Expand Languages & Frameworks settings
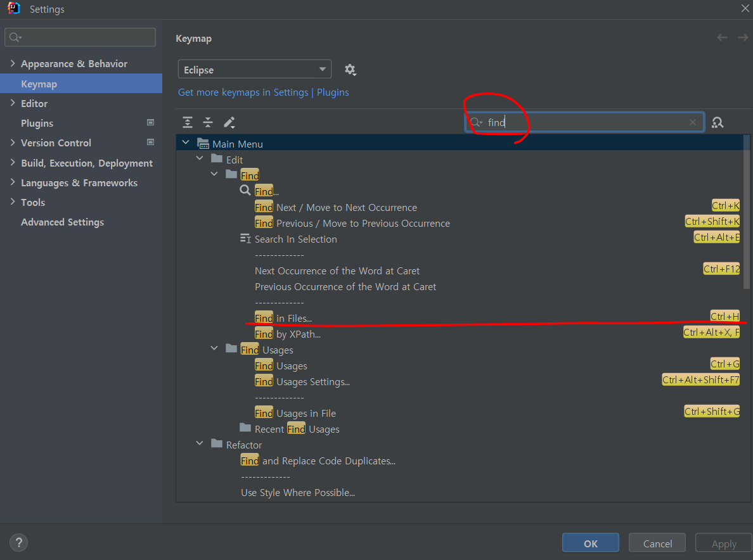This screenshot has width=753, height=560. [x=13, y=182]
